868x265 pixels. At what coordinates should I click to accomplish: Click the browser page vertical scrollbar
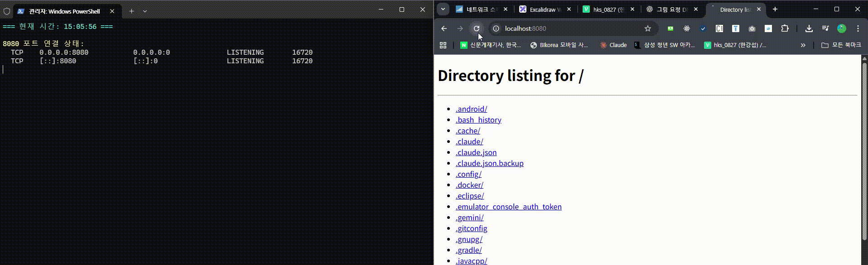(x=864, y=151)
